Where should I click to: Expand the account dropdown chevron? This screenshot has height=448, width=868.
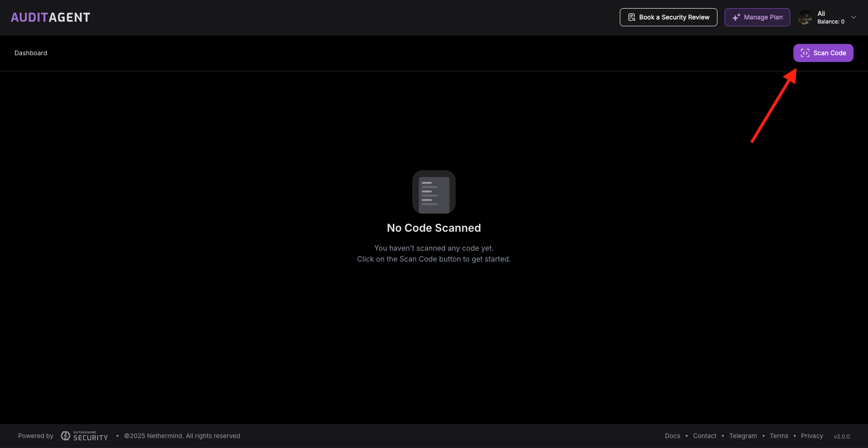[x=854, y=17]
